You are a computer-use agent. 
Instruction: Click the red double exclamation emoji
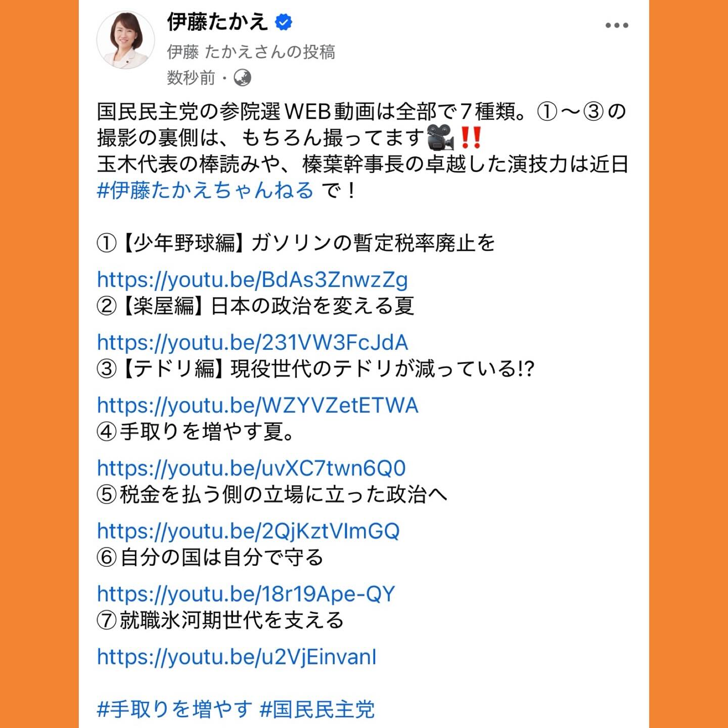[471, 138]
